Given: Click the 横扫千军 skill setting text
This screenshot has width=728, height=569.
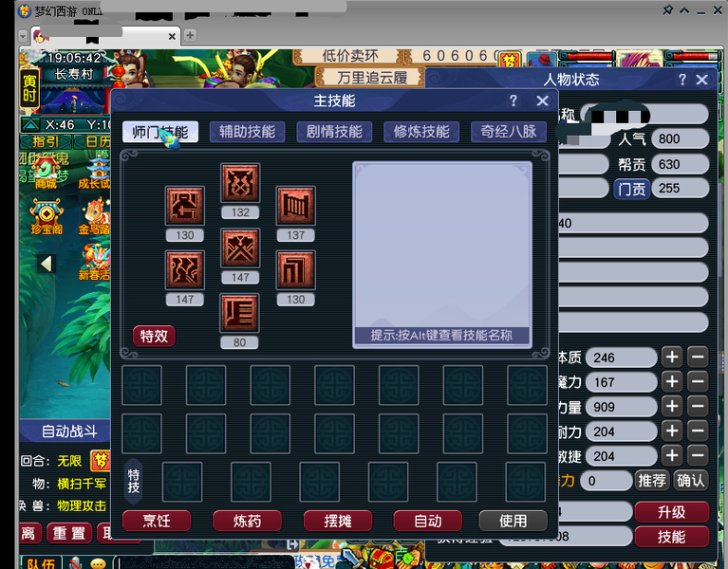Looking at the screenshot, I should (82, 484).
